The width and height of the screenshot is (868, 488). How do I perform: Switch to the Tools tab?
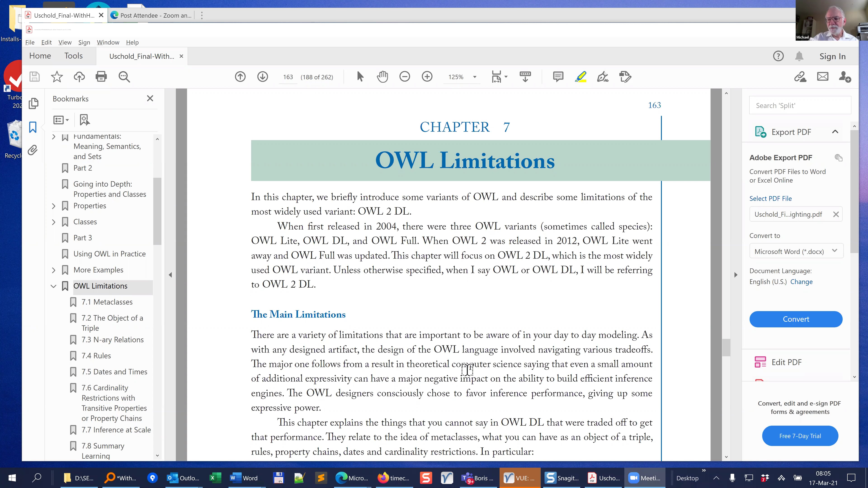point(73,56)
